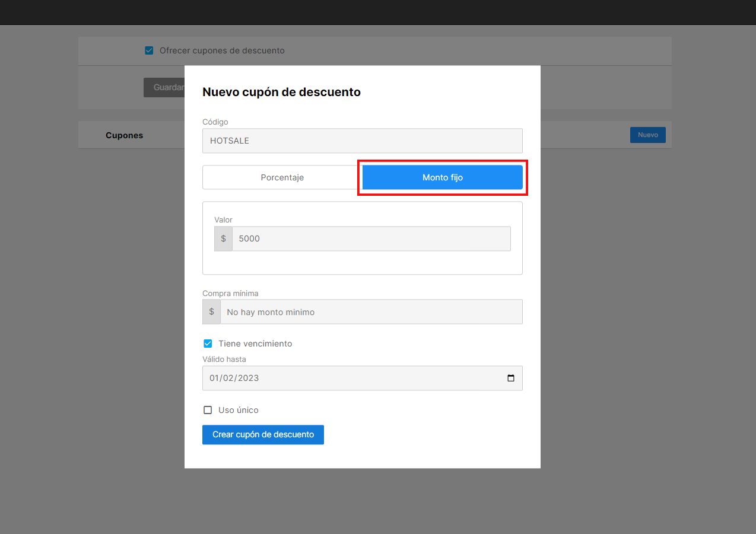
Task: Click the Ofrecer cupones de descuento label
Action: pyautogui.click(x=222, y=50)
